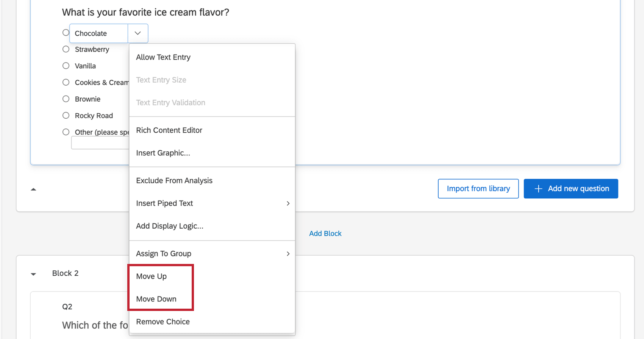This screenshot has height=339, width=644.
Task: Open the Rich Content Editor
Action: point(169,130)
